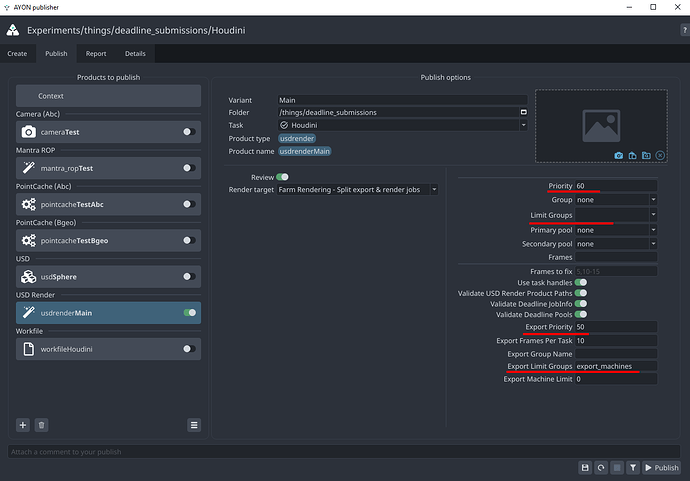The image size is (690, 481).
Task: Click the save icon beside Publish
Action: 585,467
